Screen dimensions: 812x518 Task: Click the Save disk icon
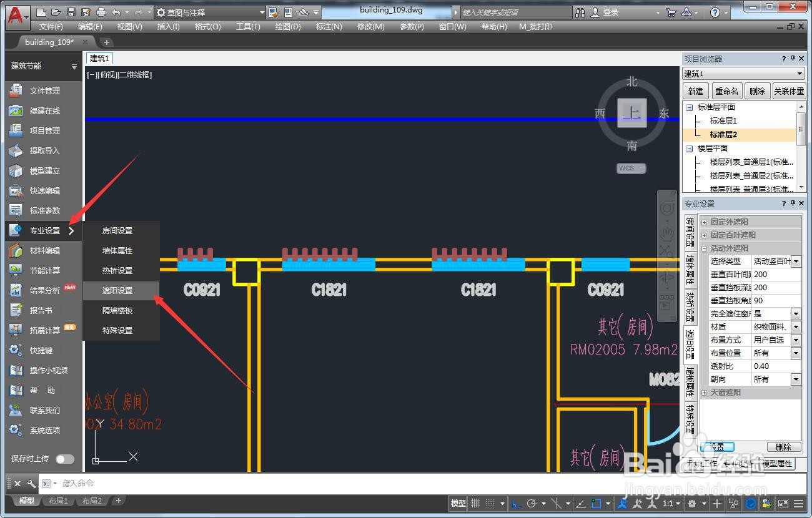71,12
